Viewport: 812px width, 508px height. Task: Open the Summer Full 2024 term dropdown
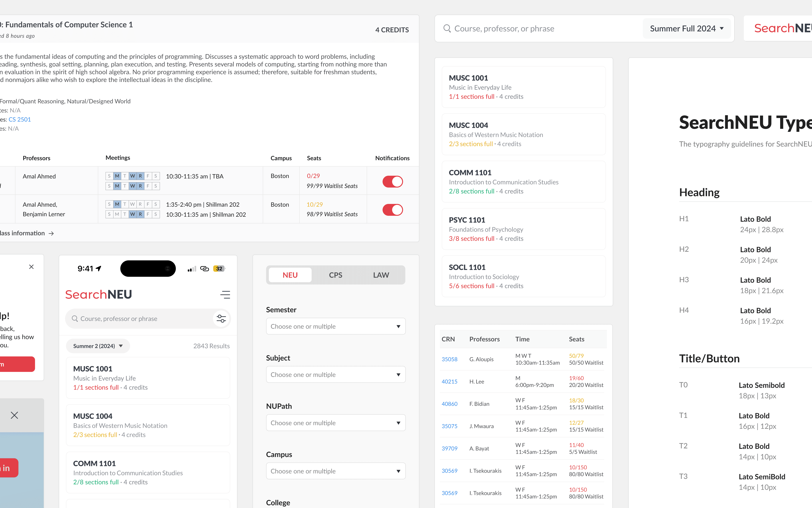coord(686,29)
